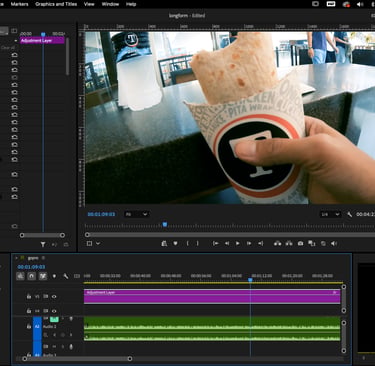This screenshot has height=366, width=375.
Task: Solo the Audio 2 track
Action: pyautogui.click(x=63, y=319)
